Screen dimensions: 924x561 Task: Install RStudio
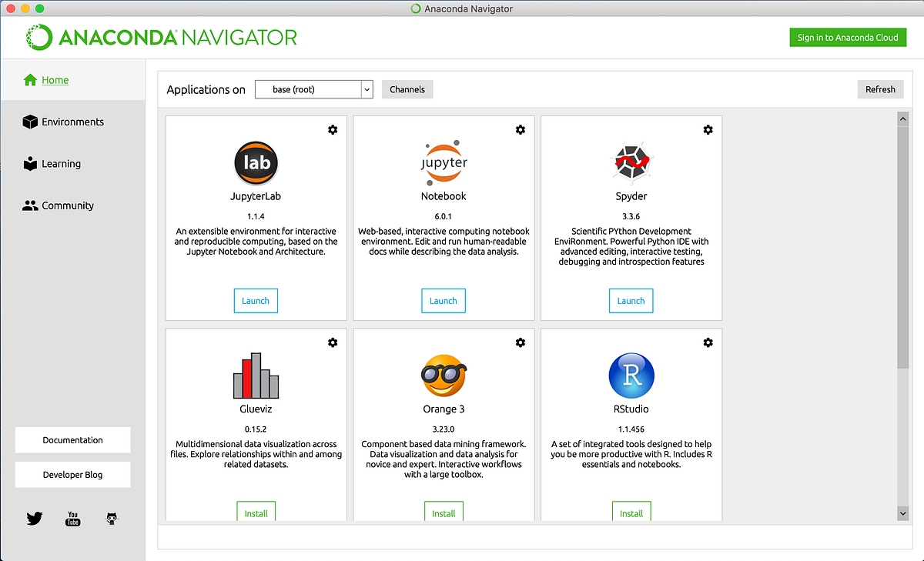631,513
